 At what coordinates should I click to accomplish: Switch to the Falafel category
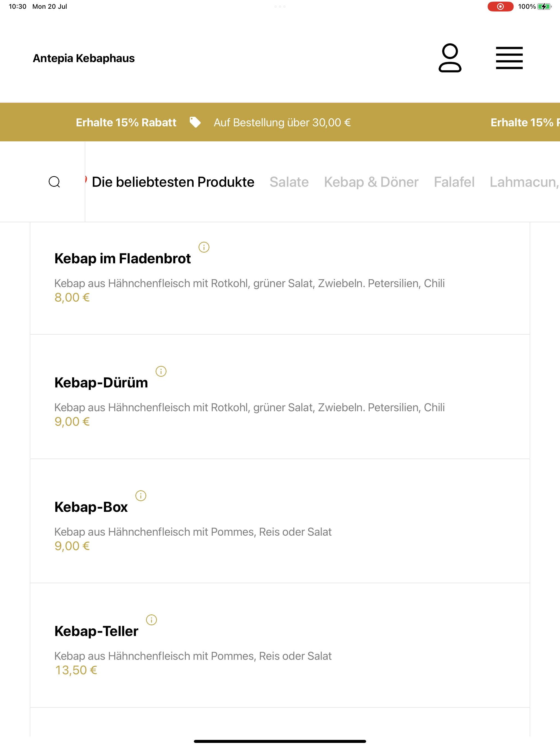(454, 182)
